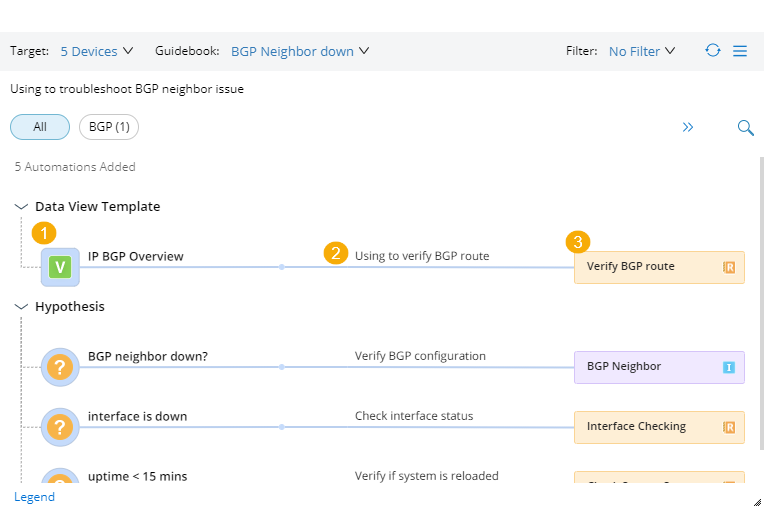This screenshot has height=507, width=764.
Task: Click the interface is down question mark icon
Action: click(x=60, y=427)
